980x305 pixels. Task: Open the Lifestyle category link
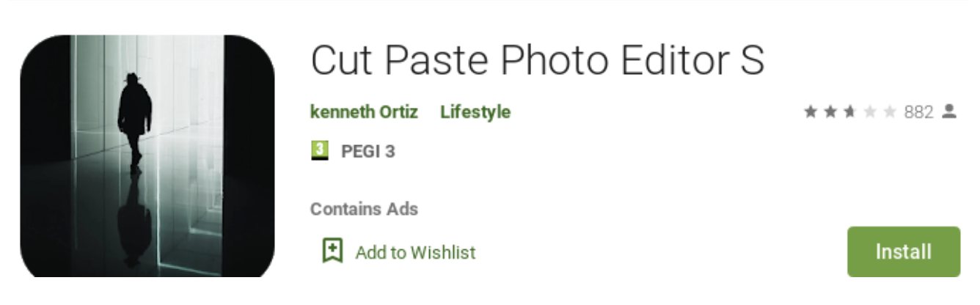point(475,112)
